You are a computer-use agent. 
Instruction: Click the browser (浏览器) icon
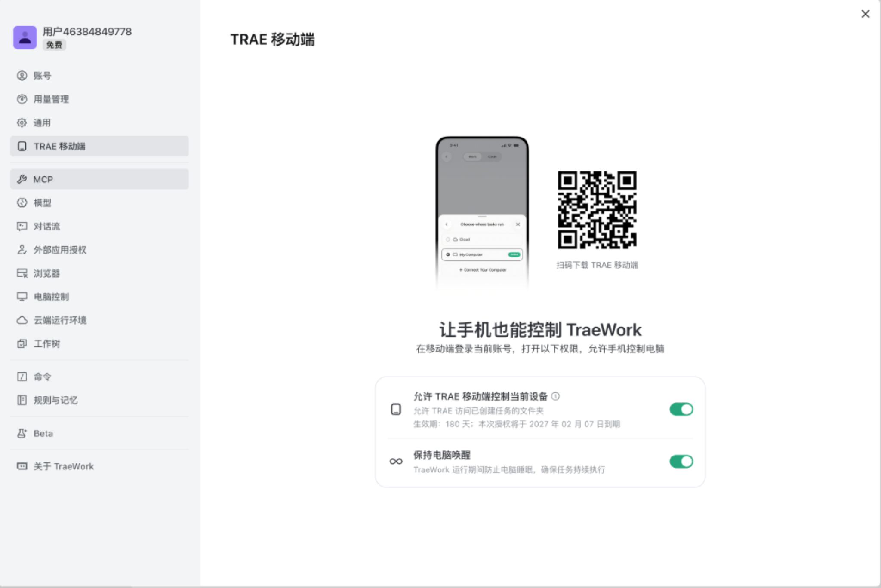[x=22, y=273]
